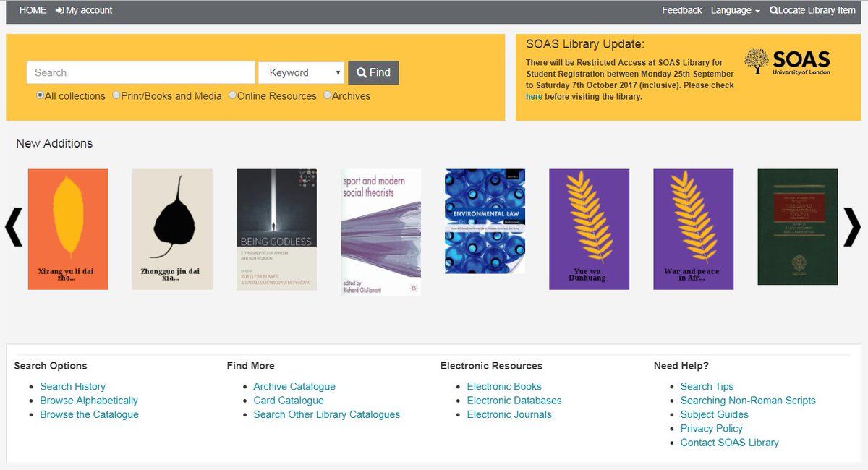
Task: Open My account
Action: click(x=84, y=10)
